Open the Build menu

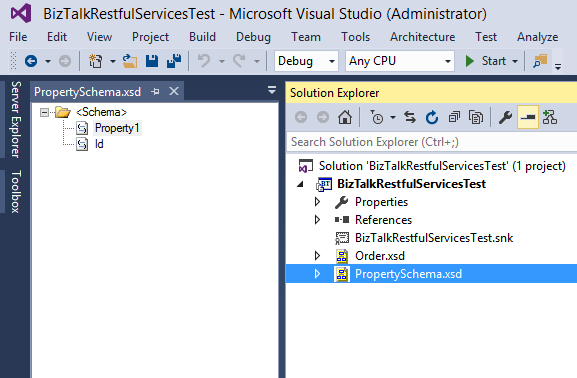tap(202, 37)
